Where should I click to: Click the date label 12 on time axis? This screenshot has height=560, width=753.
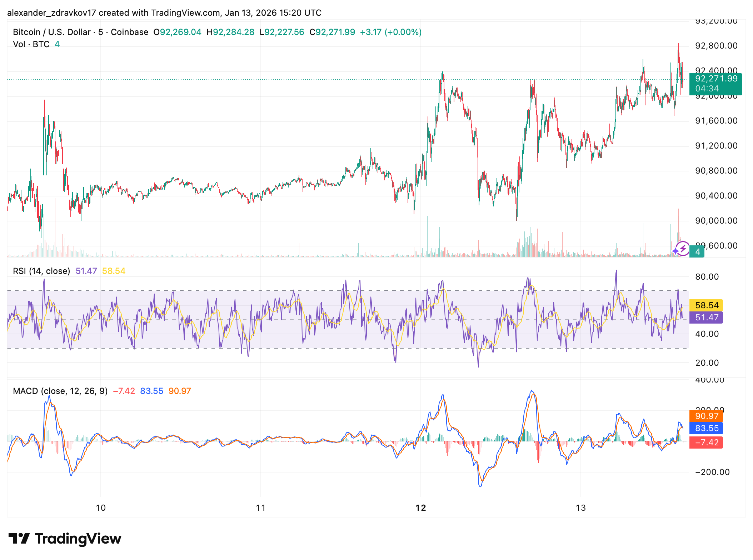(x=420, y=508)
